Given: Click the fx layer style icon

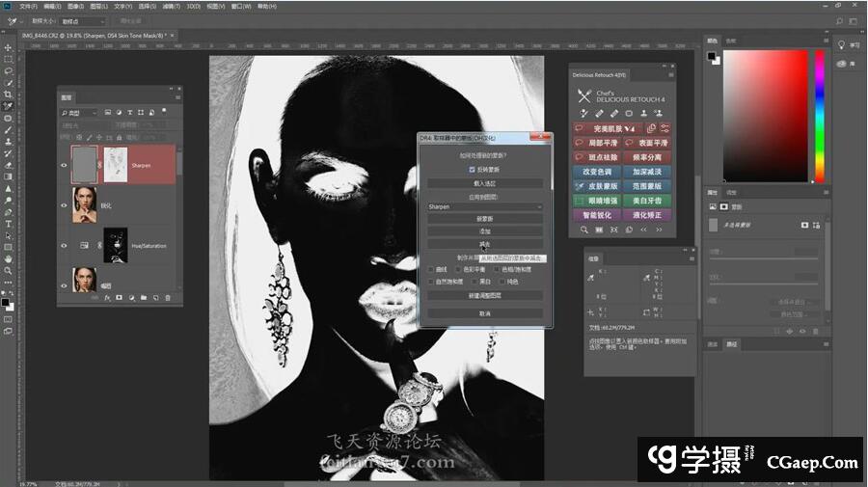Looking at the screenshot, I should (x=107, y=298).
